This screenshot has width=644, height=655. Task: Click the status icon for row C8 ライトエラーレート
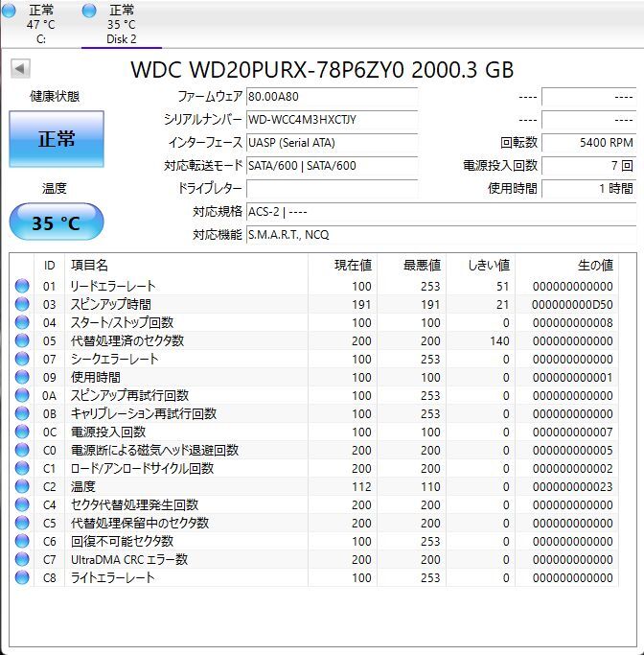[x=22, y=577]
